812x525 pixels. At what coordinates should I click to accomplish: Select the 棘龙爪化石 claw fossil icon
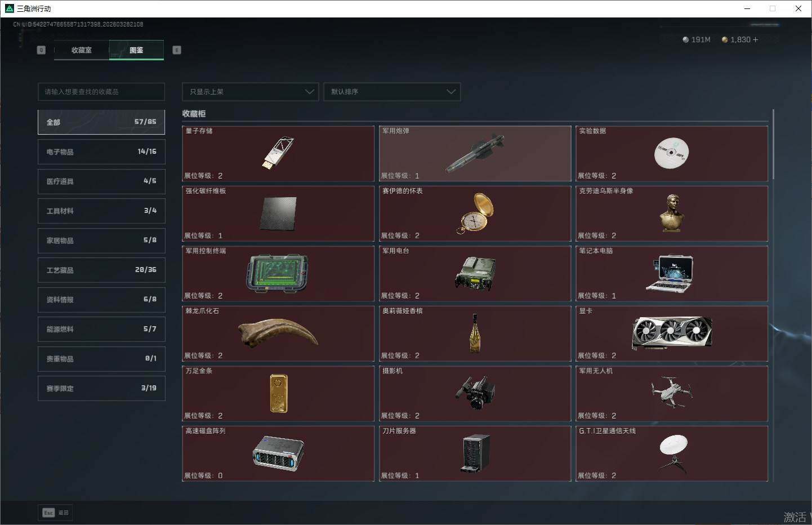point(278,332)
